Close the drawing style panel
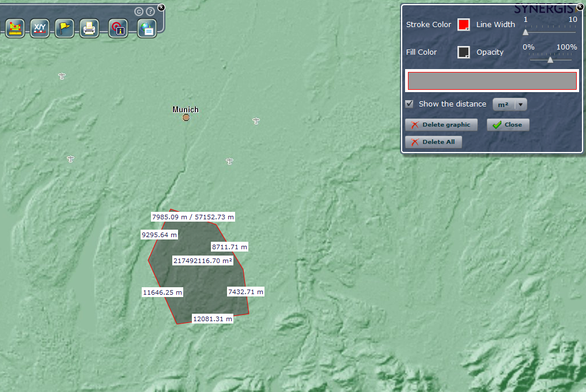The width and height of the screenshot is (586, 392). click(x=580, y=7)
